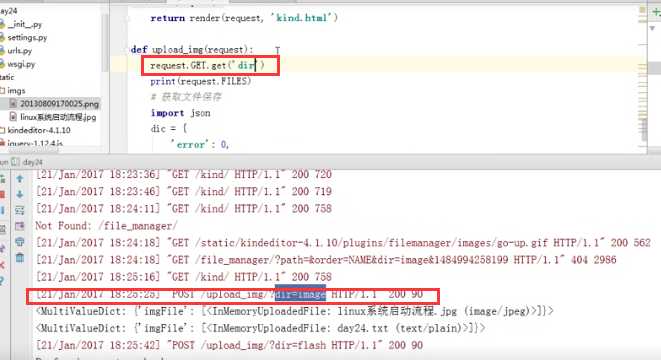Select the imgs folder in project tree
The image size is (661, 360).
[16, 91]
